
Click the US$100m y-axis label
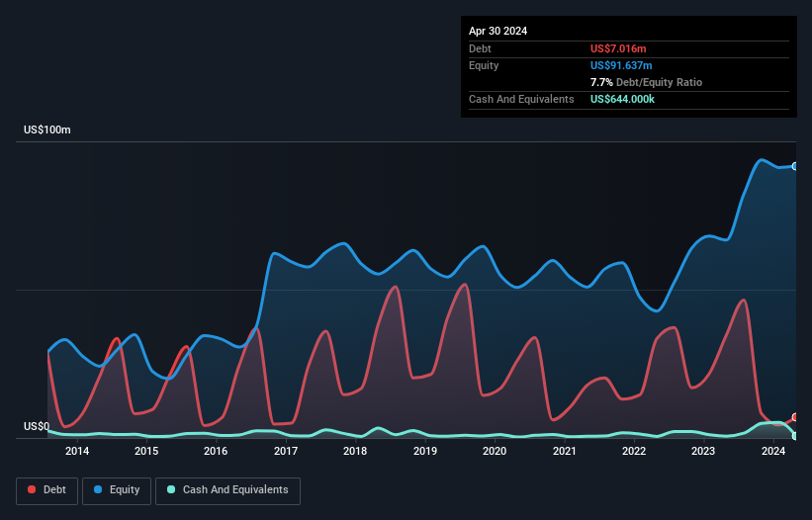[x=47, y=130]
